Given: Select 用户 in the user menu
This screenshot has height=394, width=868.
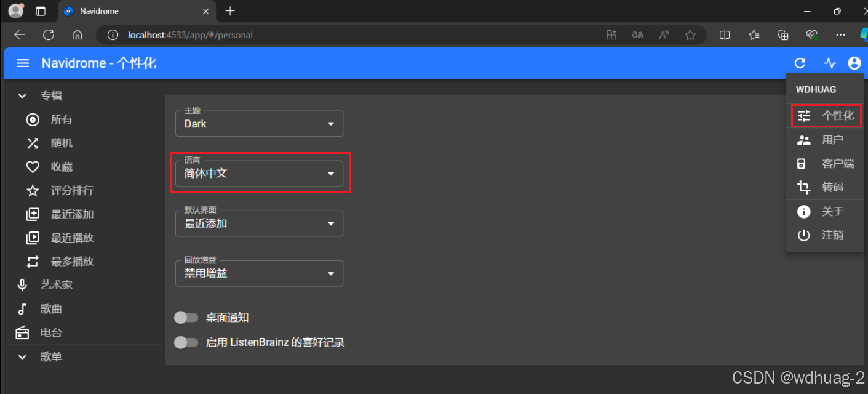Looking at the screenshot, I should pyautogui.click(x=825, y=140).
